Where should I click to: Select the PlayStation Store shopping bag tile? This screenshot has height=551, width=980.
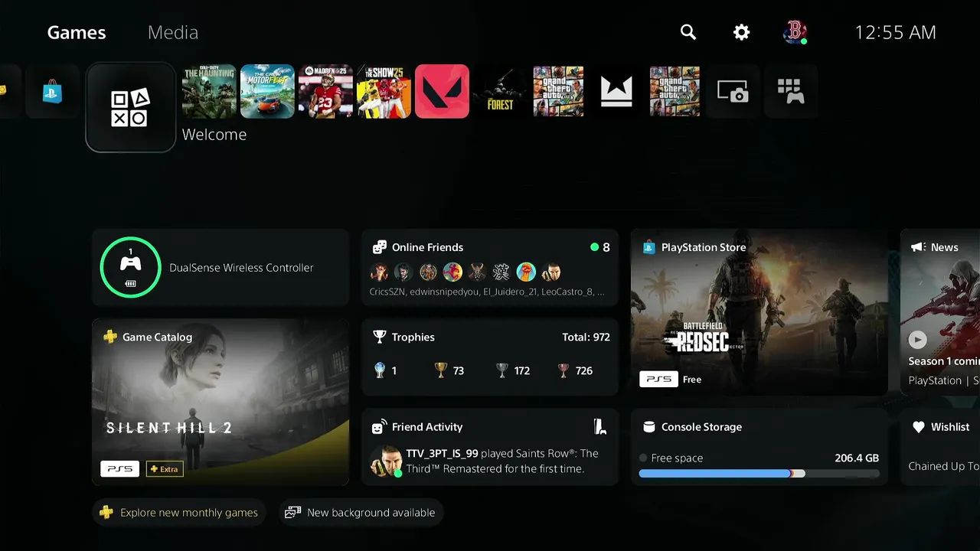click(53, 92)
